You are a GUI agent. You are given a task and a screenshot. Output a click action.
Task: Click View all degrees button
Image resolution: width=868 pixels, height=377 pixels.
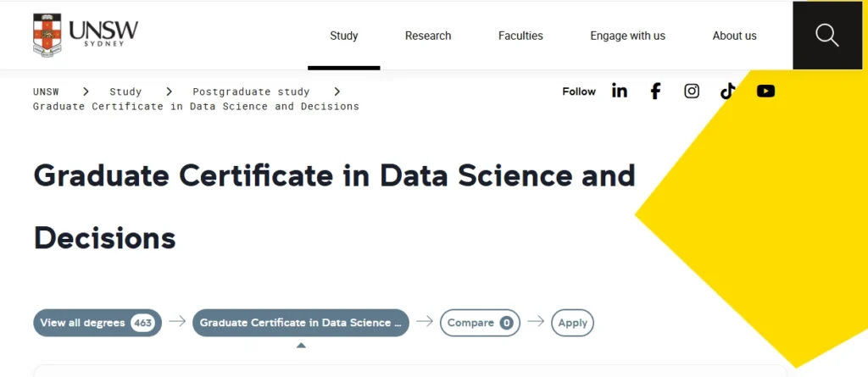click(97, 323)
